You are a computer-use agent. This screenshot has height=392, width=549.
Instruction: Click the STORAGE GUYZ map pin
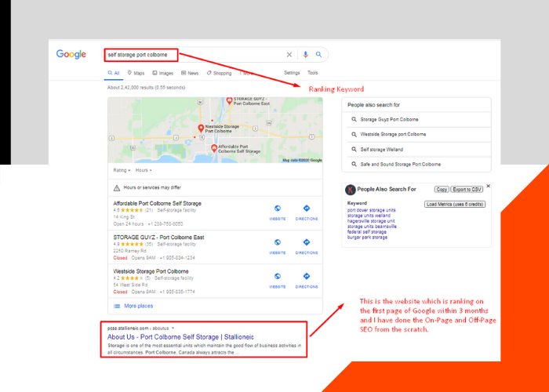point(229,101)
